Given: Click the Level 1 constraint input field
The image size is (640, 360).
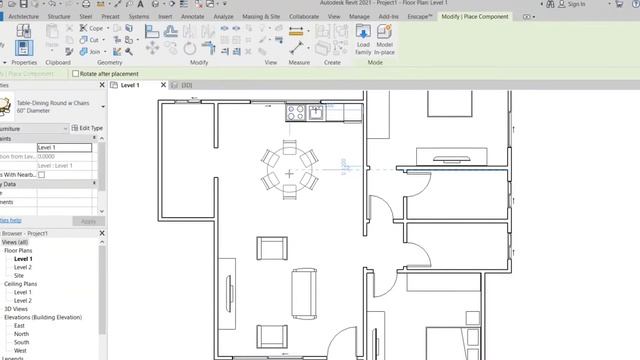Looking at the screenshot, I should [x=64, y=147].
